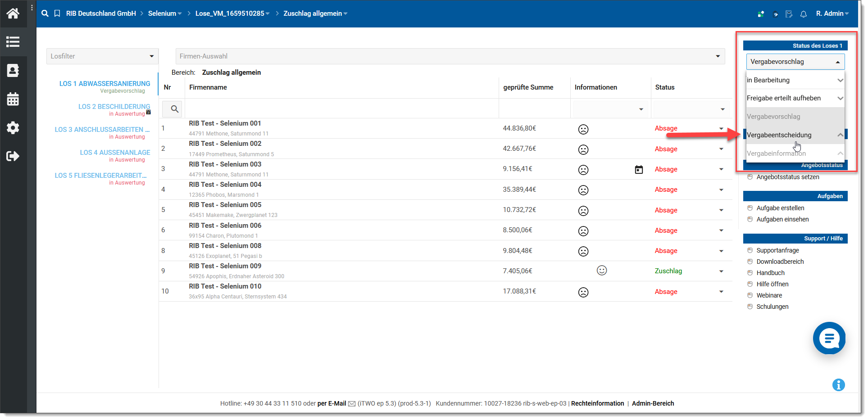Screen dimensions: 868x420
Task: Expand the R. Admin user menu
Action: point(832,14)
